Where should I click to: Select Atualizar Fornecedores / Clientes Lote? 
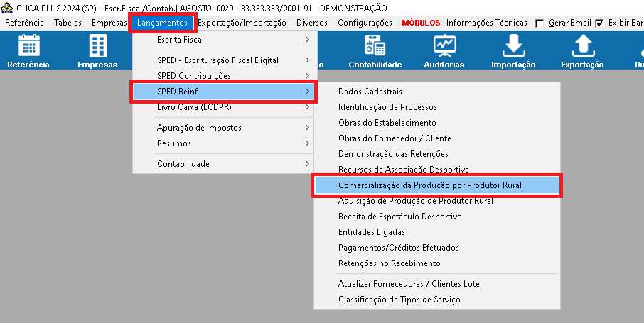(436, 283)
